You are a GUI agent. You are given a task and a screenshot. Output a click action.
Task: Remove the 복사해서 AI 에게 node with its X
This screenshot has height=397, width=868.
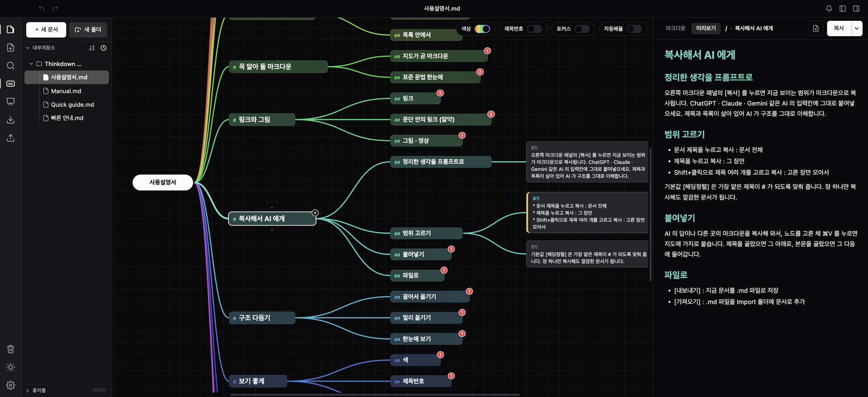tap(315, 213)
